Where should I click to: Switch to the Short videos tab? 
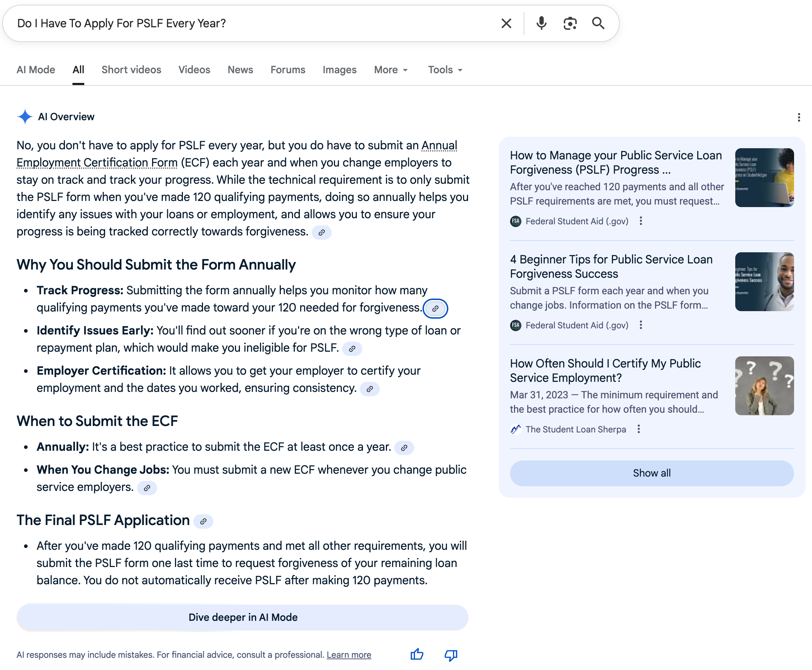click(131, 70)
